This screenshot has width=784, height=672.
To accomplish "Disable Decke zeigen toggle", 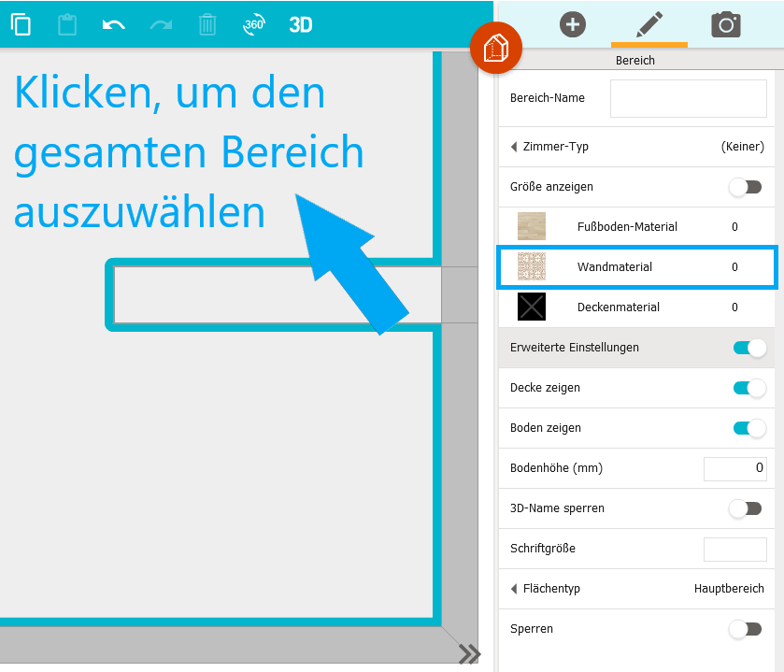I will click(748, 388).
